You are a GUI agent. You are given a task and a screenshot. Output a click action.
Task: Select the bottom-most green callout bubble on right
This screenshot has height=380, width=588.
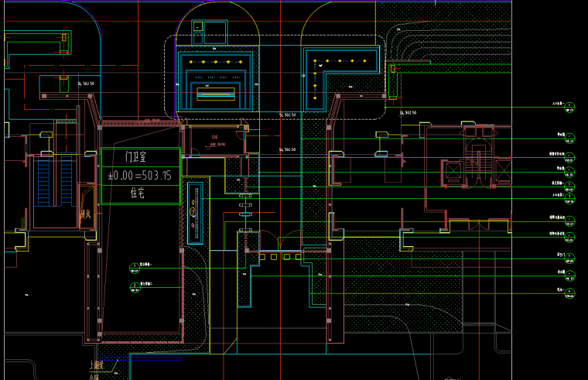(570, 293)
